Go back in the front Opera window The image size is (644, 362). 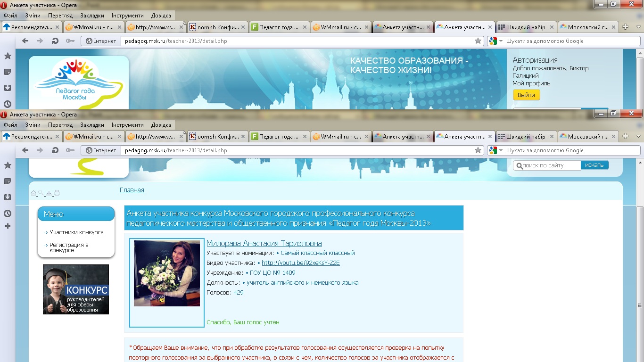(x=25, y=150)
